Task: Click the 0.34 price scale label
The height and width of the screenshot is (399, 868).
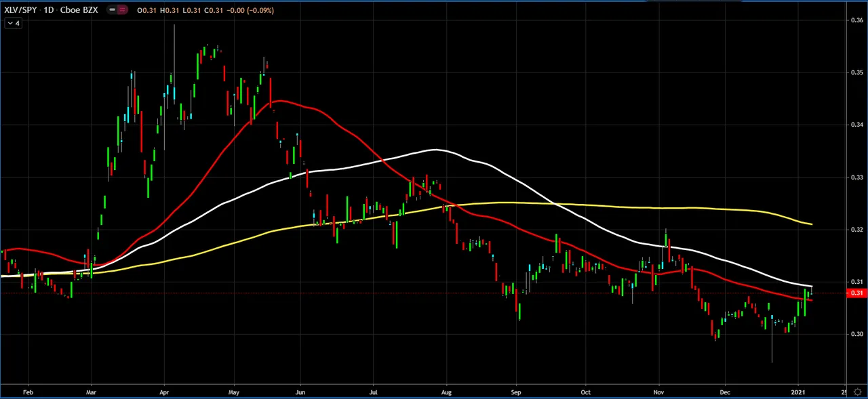Action: 857,125
